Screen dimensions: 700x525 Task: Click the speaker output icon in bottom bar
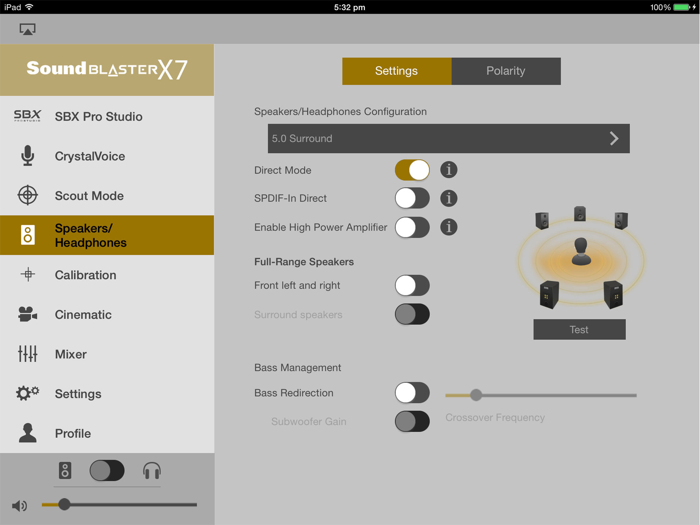(65, 471)
